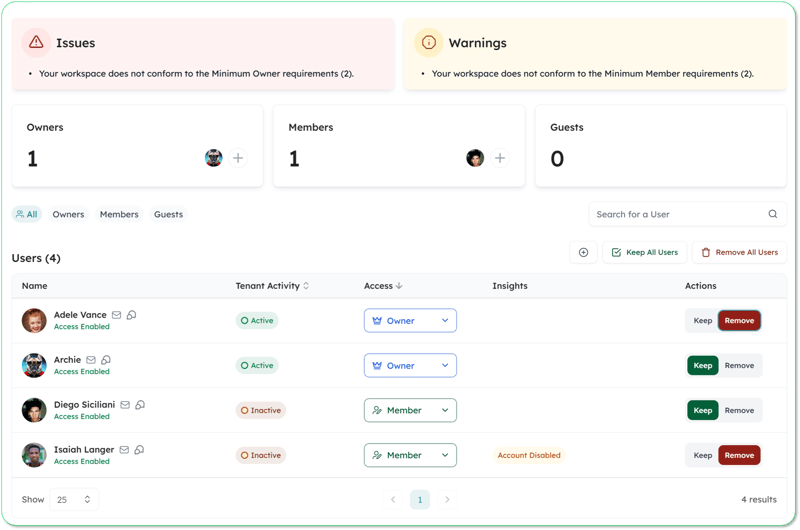This screenshot has width=800, height=530.
Task: Click the Adele Vance name text
Action: (80, 315)
